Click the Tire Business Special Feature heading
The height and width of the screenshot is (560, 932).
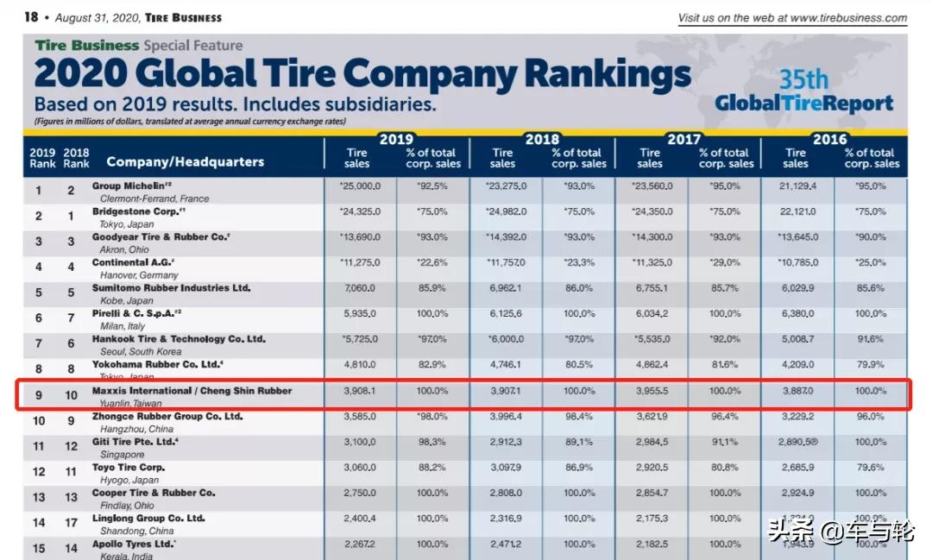pos(138,45)
